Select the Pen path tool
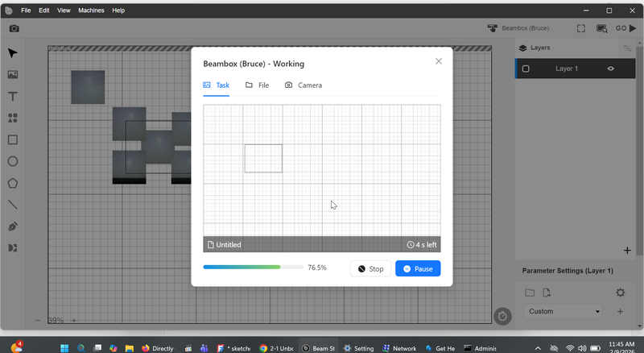The width and height of the screenshot is (644, 353). tap(13, 226)
